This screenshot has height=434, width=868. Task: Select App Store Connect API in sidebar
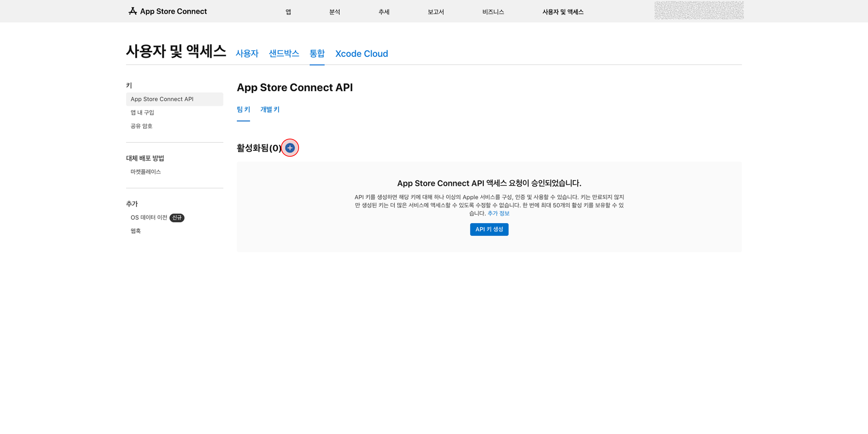pyautogui.click(x=175, y=99)
